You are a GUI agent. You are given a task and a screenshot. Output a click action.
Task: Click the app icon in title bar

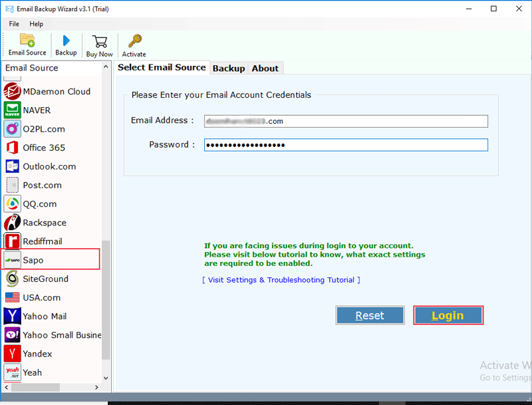click(9, 9)
